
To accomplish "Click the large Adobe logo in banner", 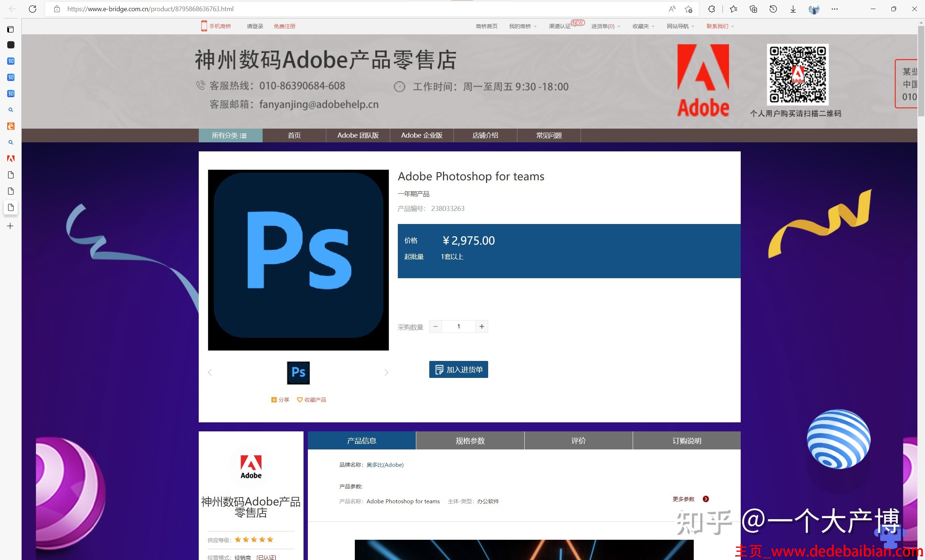I will click(x=703, y=80).
